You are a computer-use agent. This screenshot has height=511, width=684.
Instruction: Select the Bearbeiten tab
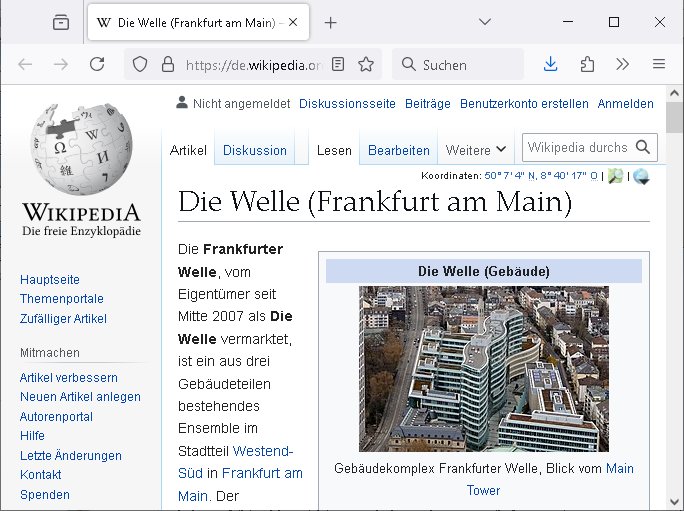(x=398, y=150)
